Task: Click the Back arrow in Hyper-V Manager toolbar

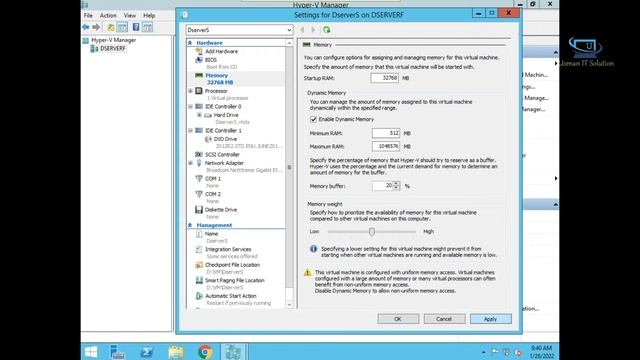Action: pyautogui.click(x=86, y=27)
